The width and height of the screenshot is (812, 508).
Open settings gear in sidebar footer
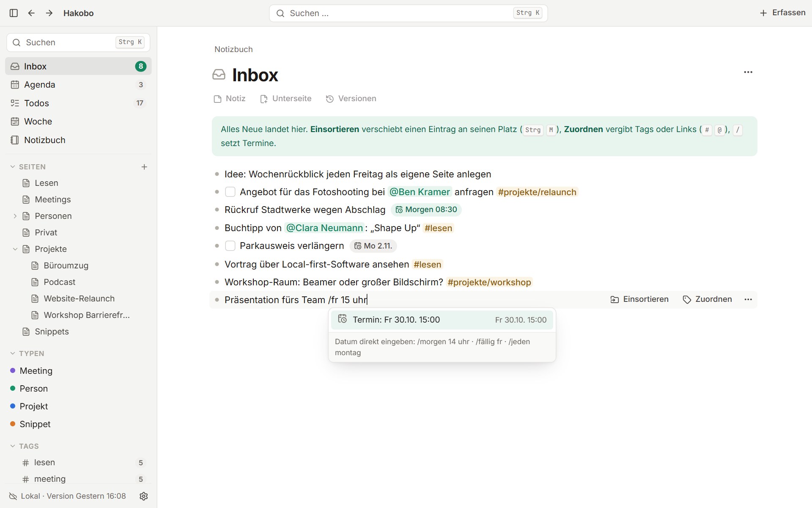coord(144,496)
